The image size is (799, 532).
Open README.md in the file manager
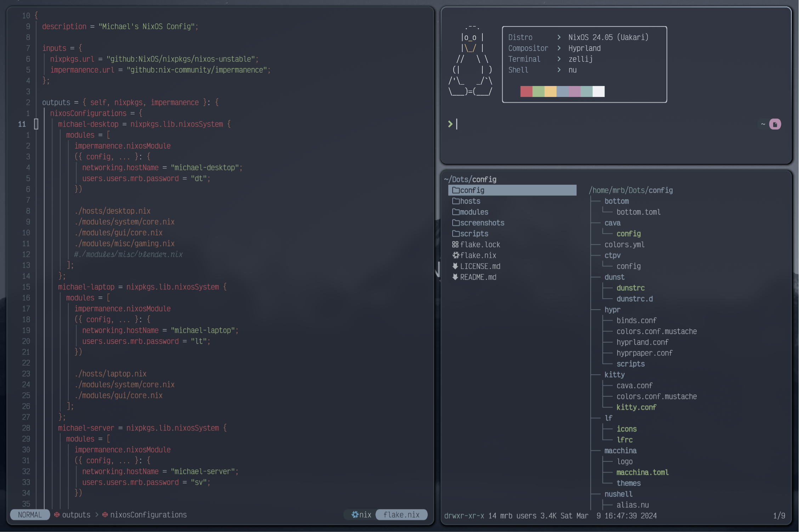tap(478, 277)
